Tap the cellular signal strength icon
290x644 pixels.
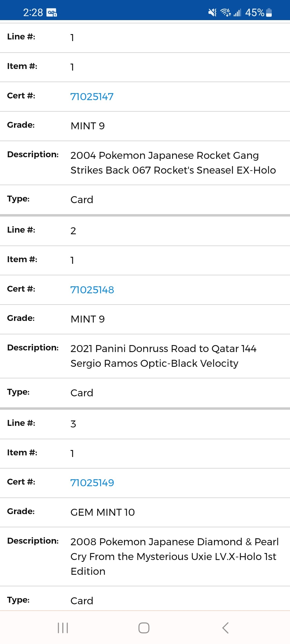pos(237,12)
